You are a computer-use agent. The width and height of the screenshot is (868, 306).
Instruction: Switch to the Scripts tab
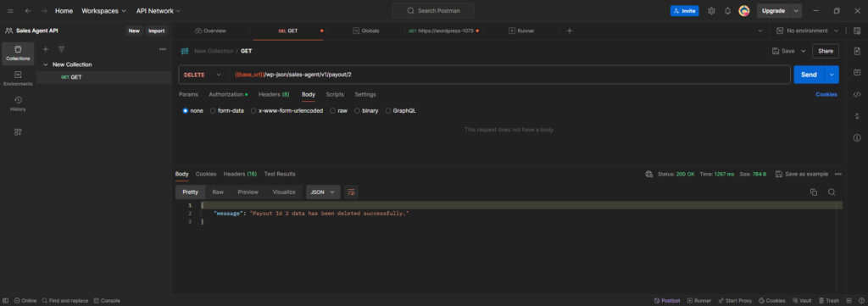[x=335, y=95]
